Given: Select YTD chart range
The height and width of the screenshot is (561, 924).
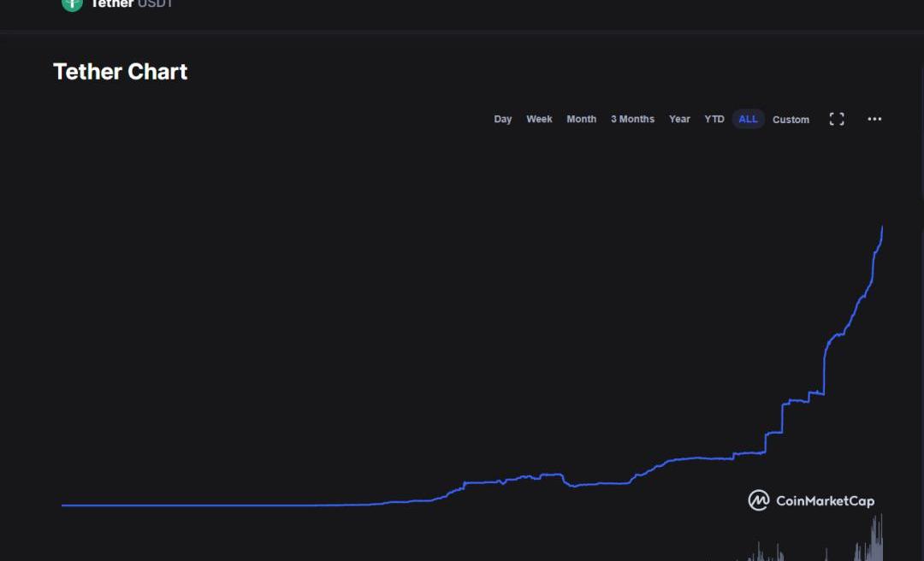Looking at the screenshot, I should coord(714,119).
